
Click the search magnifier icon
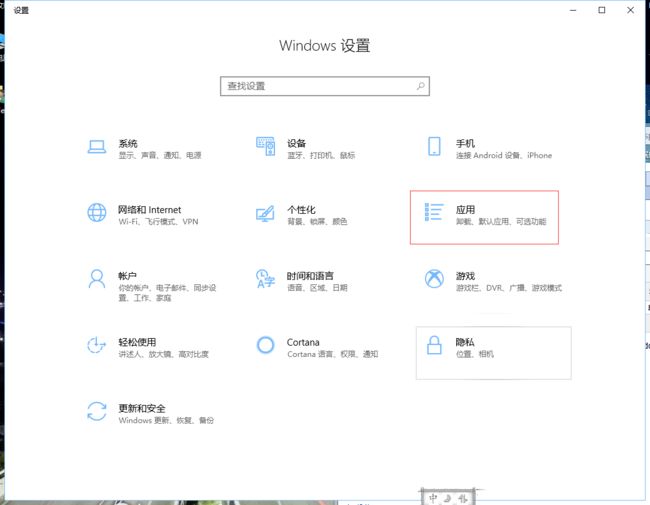click(421, 86)
